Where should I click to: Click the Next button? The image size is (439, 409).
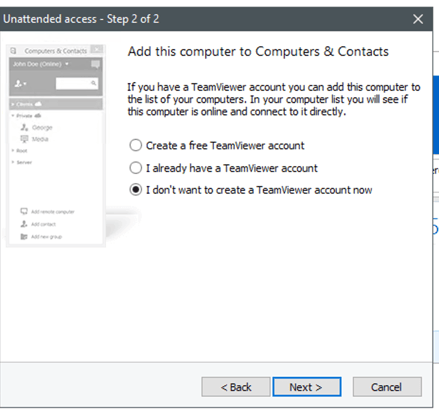tap(307, 387)
